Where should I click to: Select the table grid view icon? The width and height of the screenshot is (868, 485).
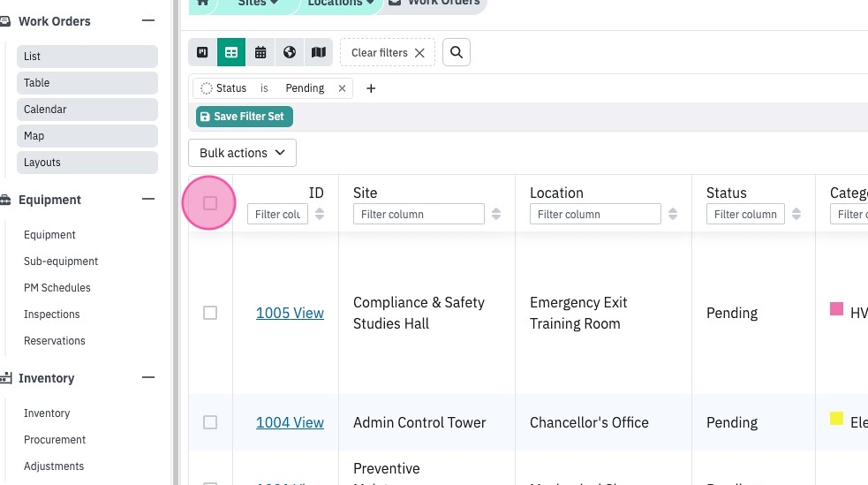tap(231, 52)
